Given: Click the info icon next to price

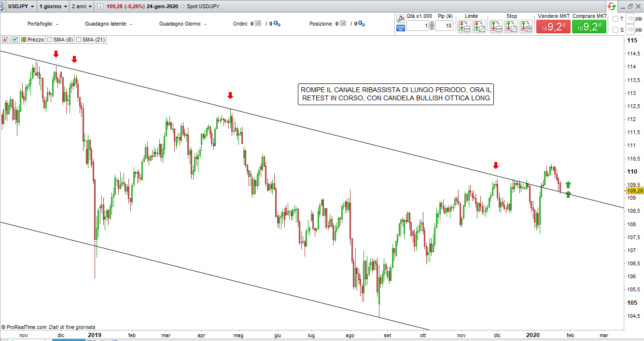Looking at the screenshot, I should pos(99,7).
